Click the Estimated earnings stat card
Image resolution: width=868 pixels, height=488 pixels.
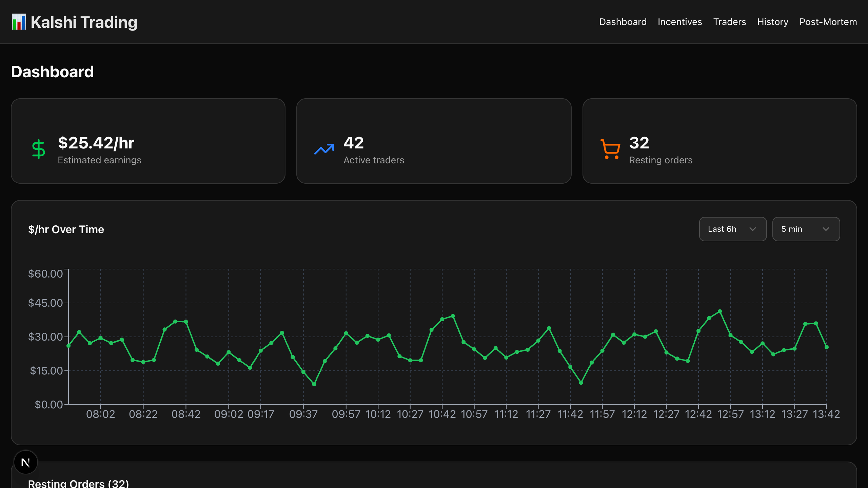coord(148,141)
